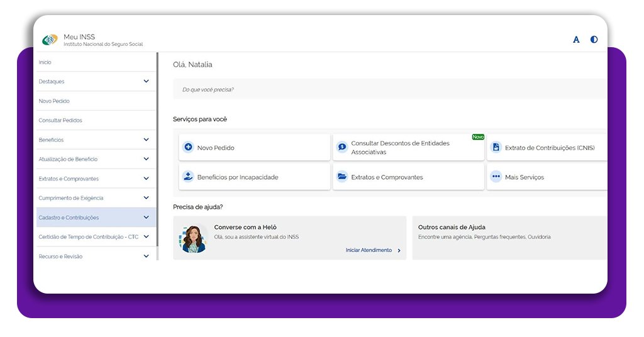Click the 'Converse com a Helô' heading
This screenshot has height=337, width=644.
point(245,227)
